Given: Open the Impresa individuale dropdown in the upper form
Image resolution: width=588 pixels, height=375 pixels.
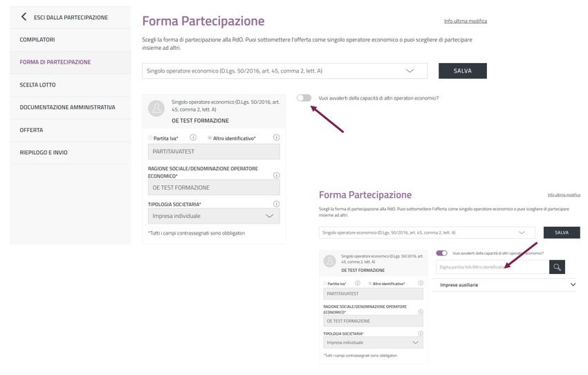Looking at the screenshot, I should click(x=214, y=216).
